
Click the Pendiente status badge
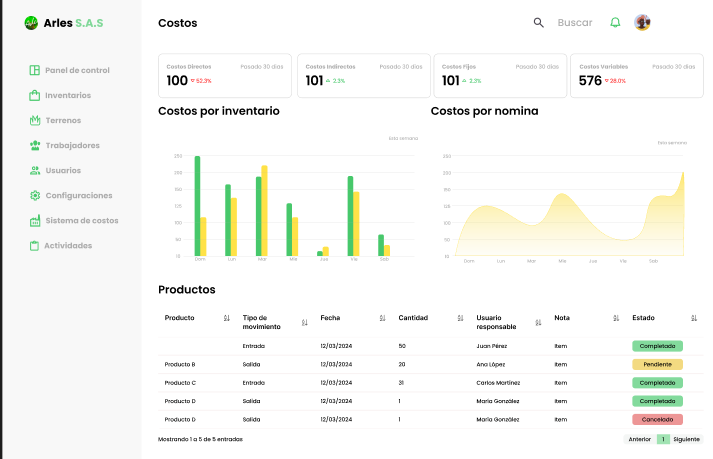pyautogui.click(x=657, y=364)
